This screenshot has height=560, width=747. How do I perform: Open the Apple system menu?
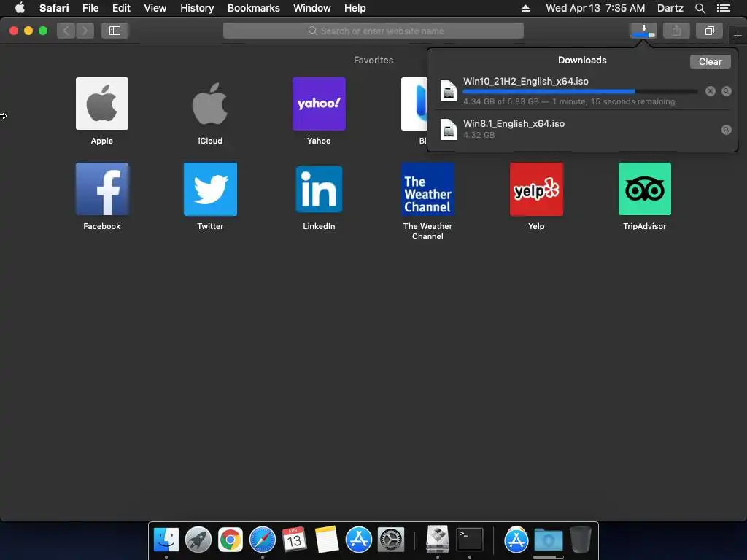pyautogui.click(x=20, y=7)
